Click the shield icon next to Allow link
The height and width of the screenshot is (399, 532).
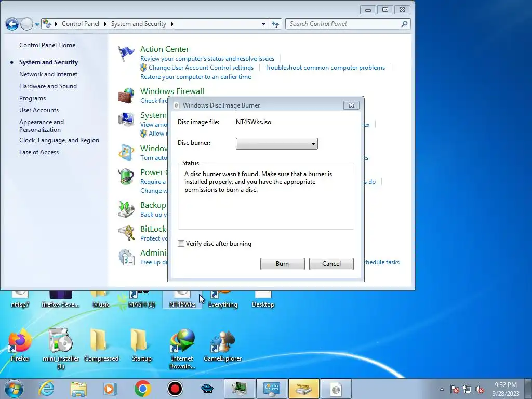(143, 134)
